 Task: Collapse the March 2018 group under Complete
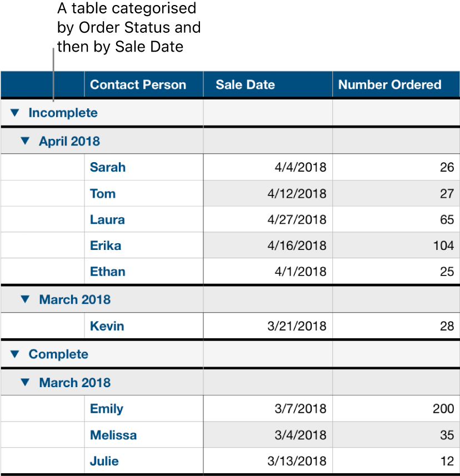(x=24, y=382)
